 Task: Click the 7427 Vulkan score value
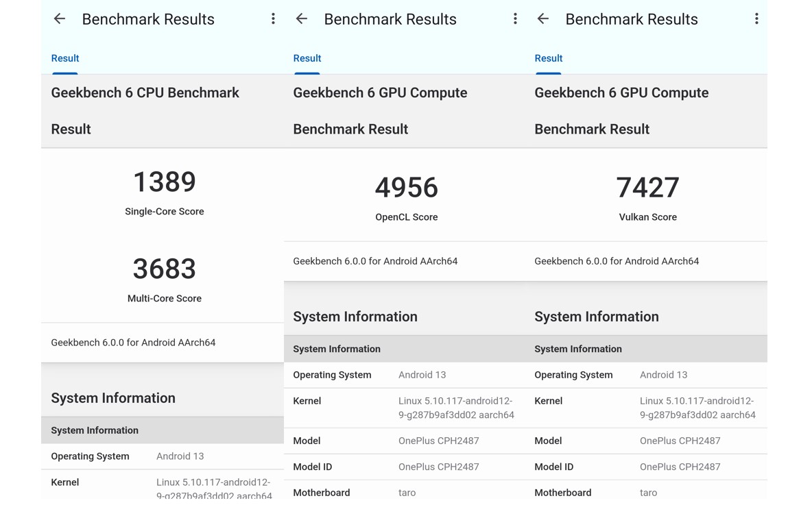[x=648, y=188]
